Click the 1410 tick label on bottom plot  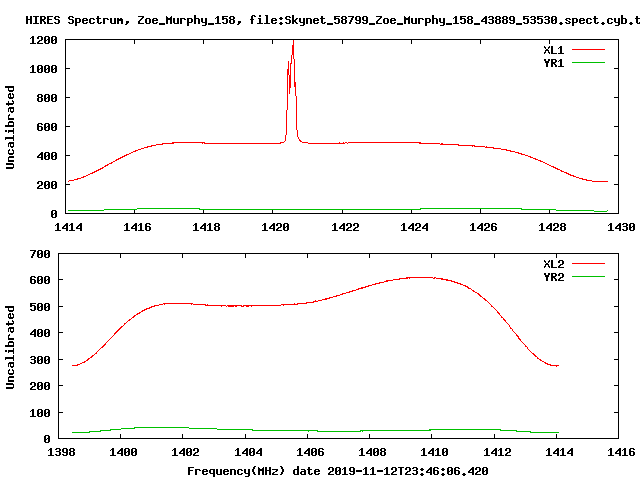[434, 452]
